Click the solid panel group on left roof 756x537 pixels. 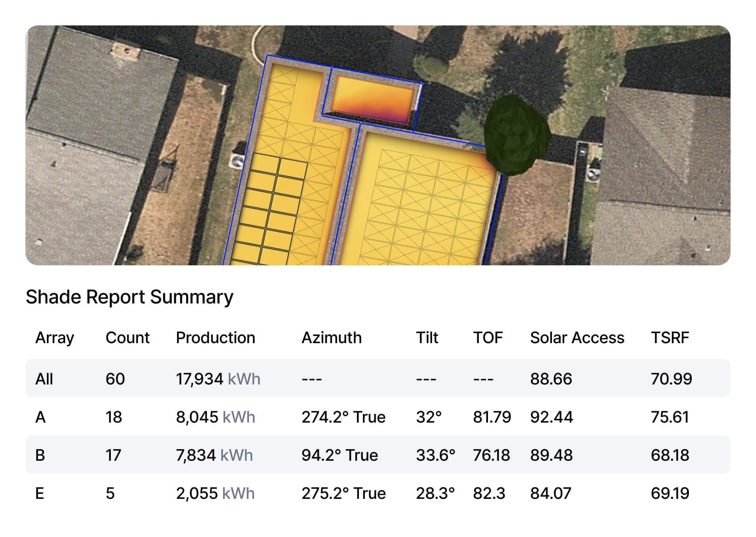click(270, 209)
